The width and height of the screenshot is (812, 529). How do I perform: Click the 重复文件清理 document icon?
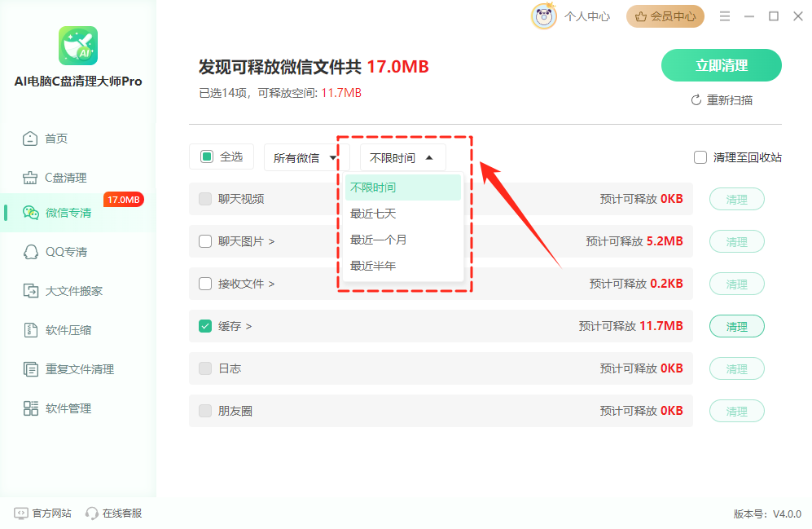tap(31, 369)
